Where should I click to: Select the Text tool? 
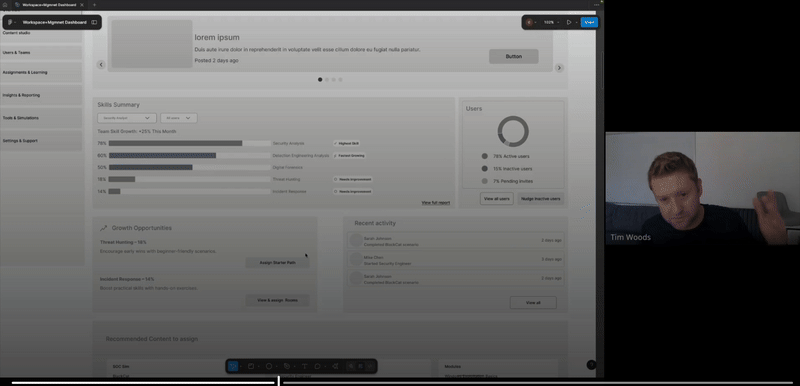point(305,366)
